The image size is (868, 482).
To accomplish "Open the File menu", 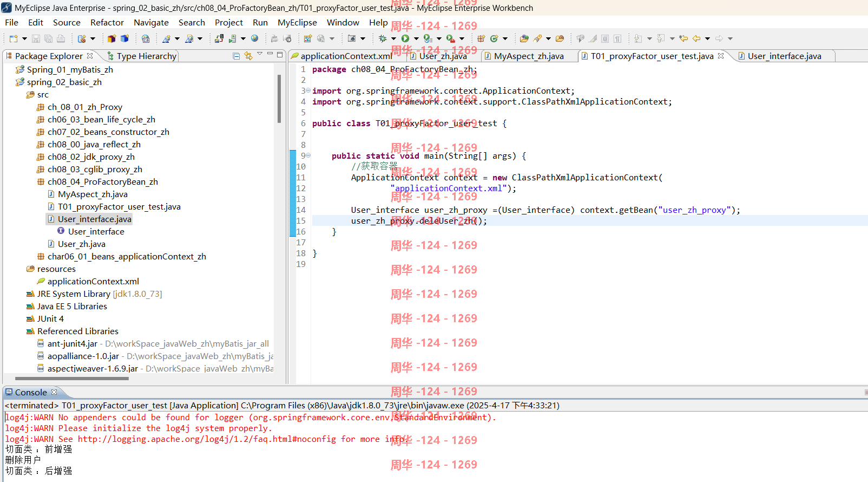I will pos(11,22).
